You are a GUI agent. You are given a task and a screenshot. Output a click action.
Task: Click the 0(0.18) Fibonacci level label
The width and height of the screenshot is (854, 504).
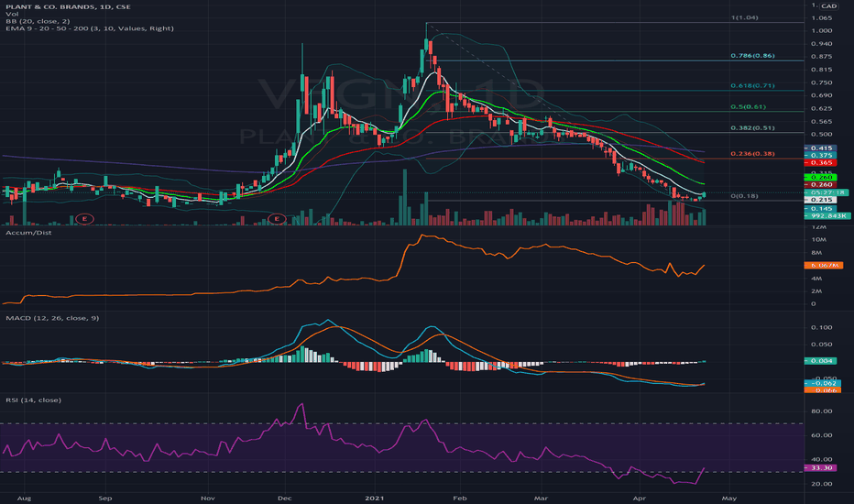tap(744, 195)
